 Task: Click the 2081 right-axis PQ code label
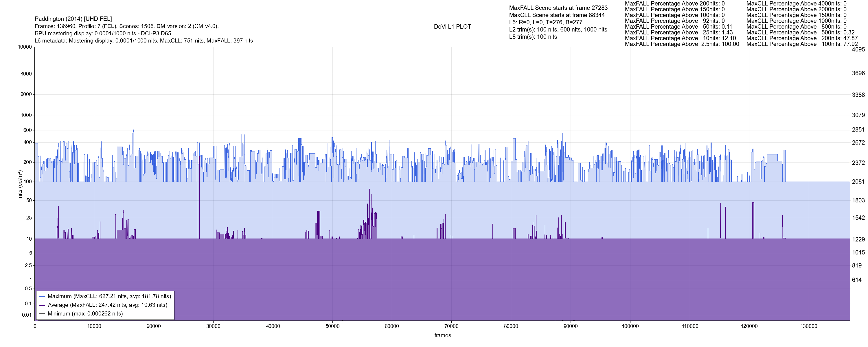(858, 182)
